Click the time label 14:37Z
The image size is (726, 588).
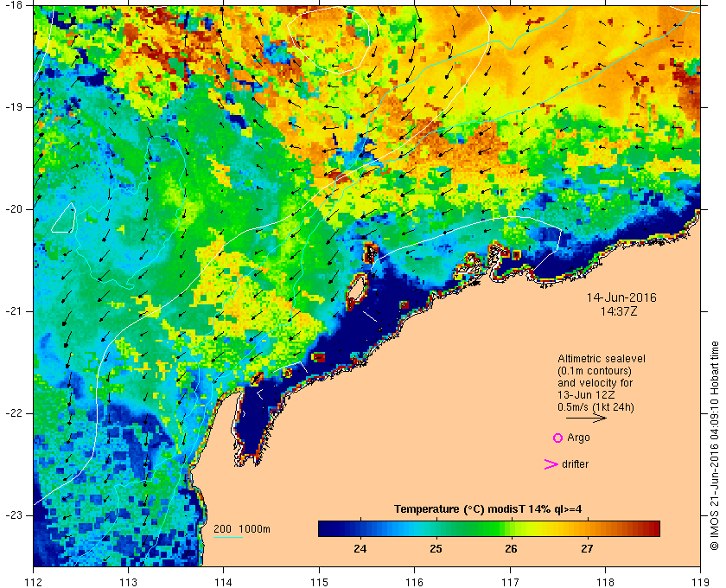click(619, 311)
